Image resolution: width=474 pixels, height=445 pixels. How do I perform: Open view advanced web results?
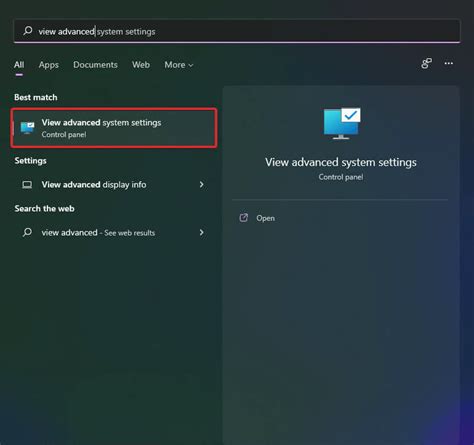(x=114, y=233)
